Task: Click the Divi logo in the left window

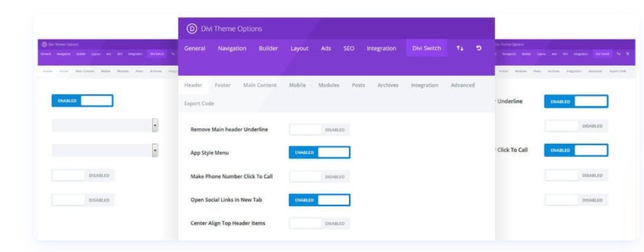Action: tap(45, 45)
